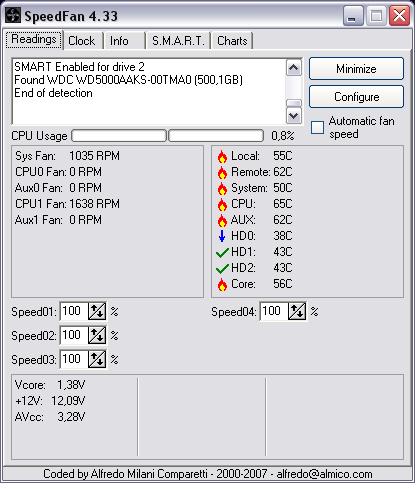Enable the Automatic fan speed checkbox
Viewport: 417px width, 489px height.
(x=317, y=127)
